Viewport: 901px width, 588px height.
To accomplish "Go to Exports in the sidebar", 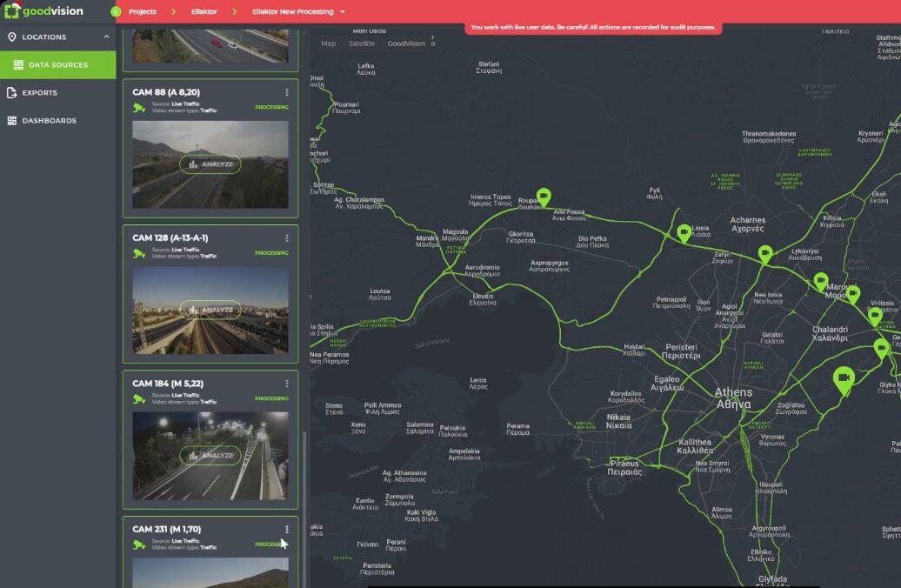I will tap(40, 93).
